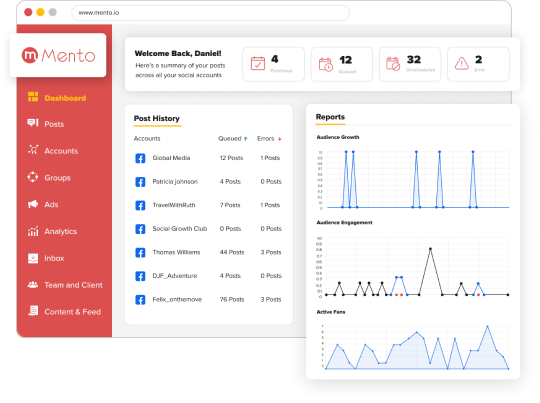Click the Error warning triangle icon
The height and width of the screenshot is (403, 540).
[461, 64]
